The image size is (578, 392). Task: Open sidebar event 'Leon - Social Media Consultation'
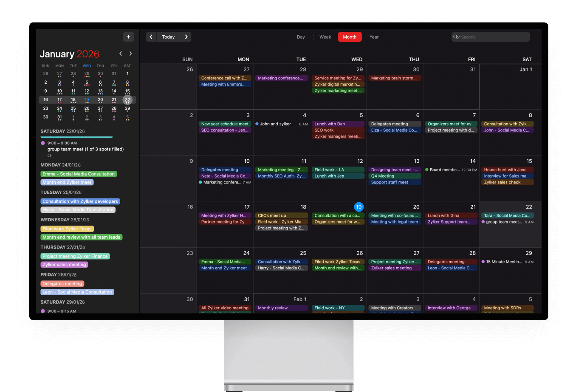tap(77, 292)
